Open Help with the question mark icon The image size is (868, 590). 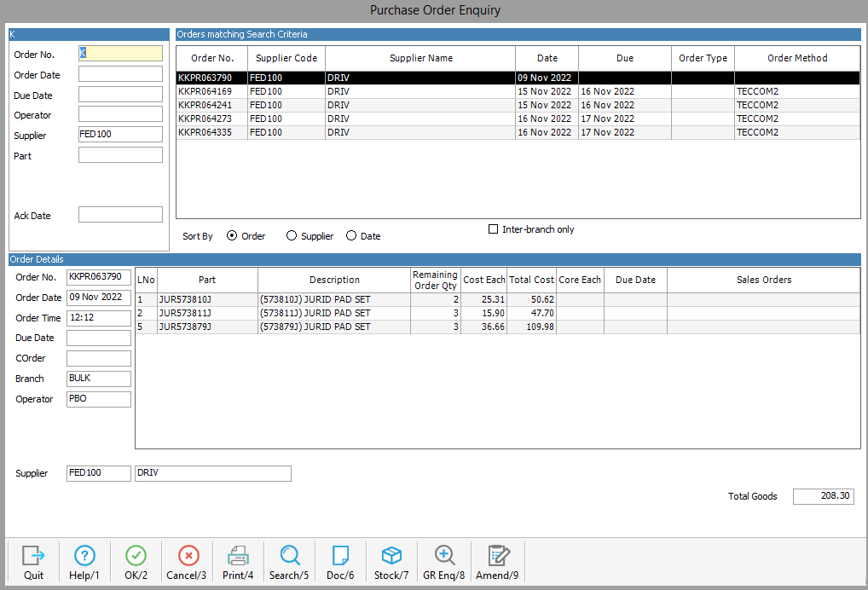click(x=84, y=556)
